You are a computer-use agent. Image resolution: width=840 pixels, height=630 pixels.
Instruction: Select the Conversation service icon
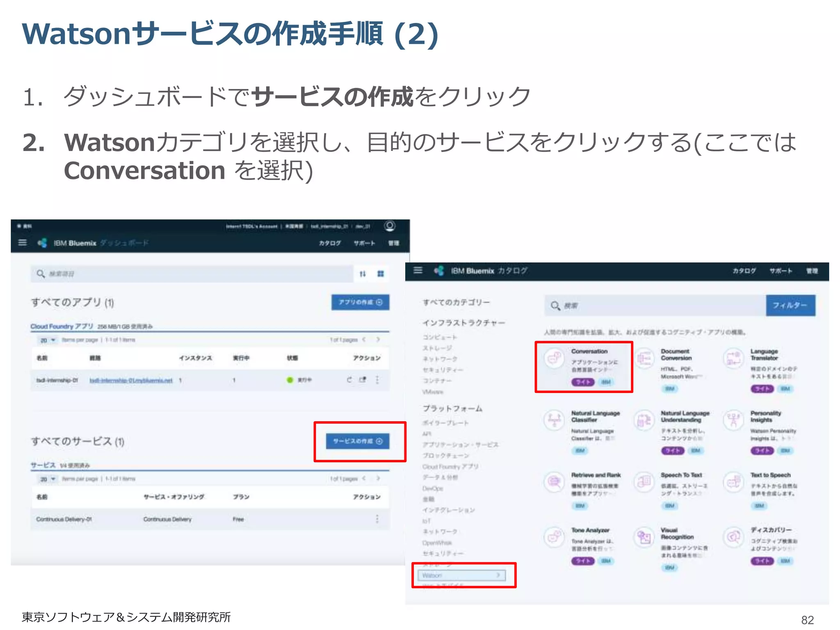click(554, 358)
